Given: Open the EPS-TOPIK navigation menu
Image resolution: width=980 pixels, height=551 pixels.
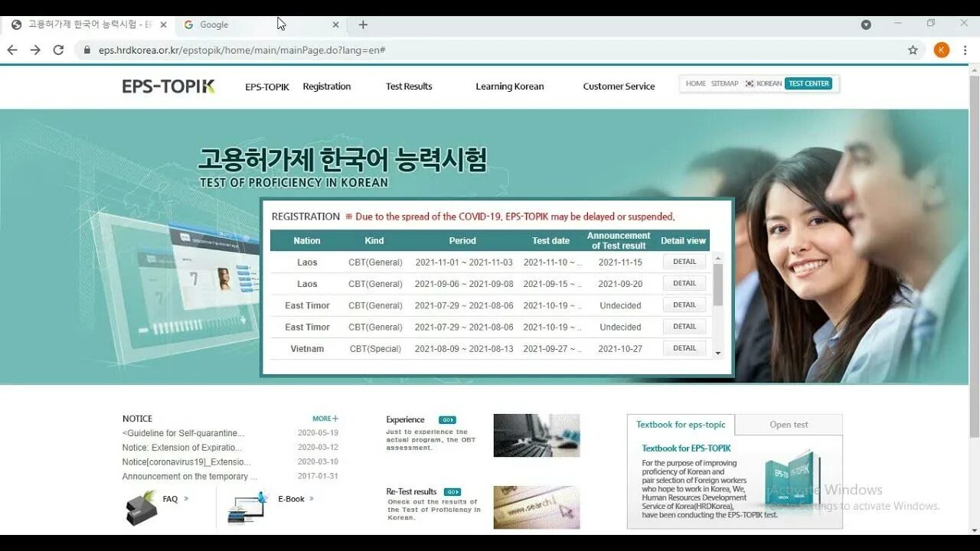Looking at the screenshot, I should 267,86.
